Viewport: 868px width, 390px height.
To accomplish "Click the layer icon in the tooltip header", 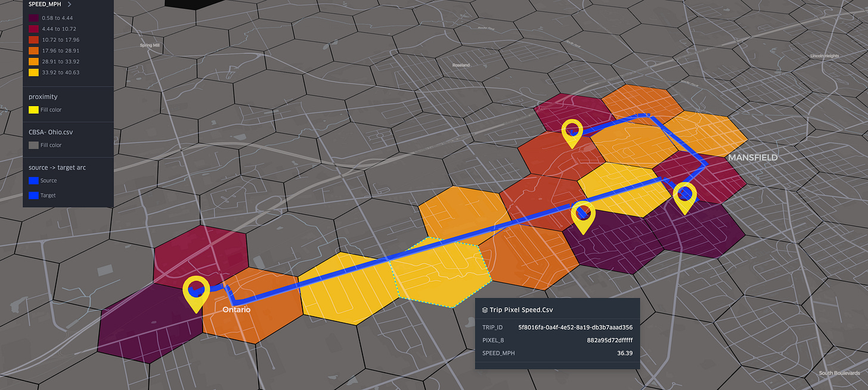I will (x=485, y=310).
